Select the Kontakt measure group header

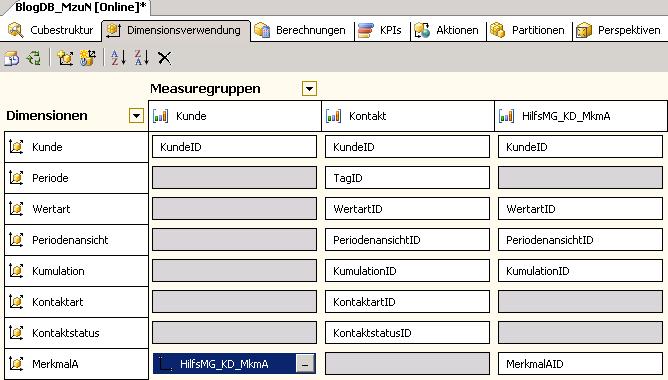click(x=408, y=116)
